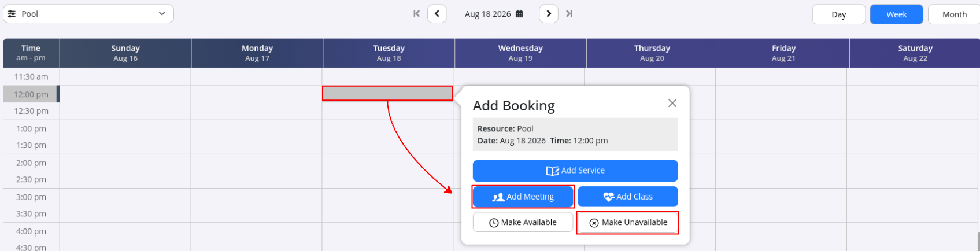Close the Add Booking popup
Image resolution: width=980 pixels, height=251 pixels.
click(672, 103)
